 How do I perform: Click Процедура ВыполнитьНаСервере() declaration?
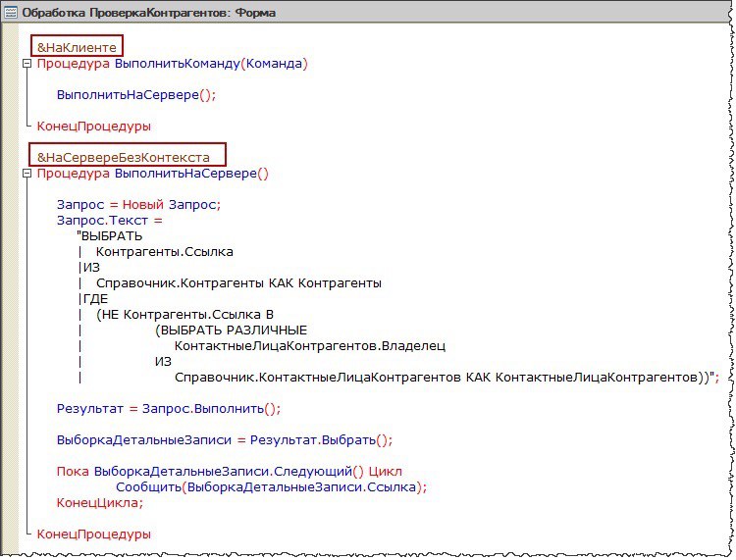click(x=152, y=174)
